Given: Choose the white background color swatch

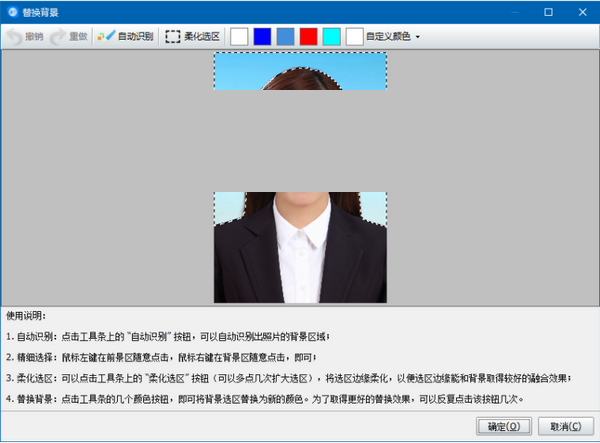Looking at the screenshot, I should 239,37.
